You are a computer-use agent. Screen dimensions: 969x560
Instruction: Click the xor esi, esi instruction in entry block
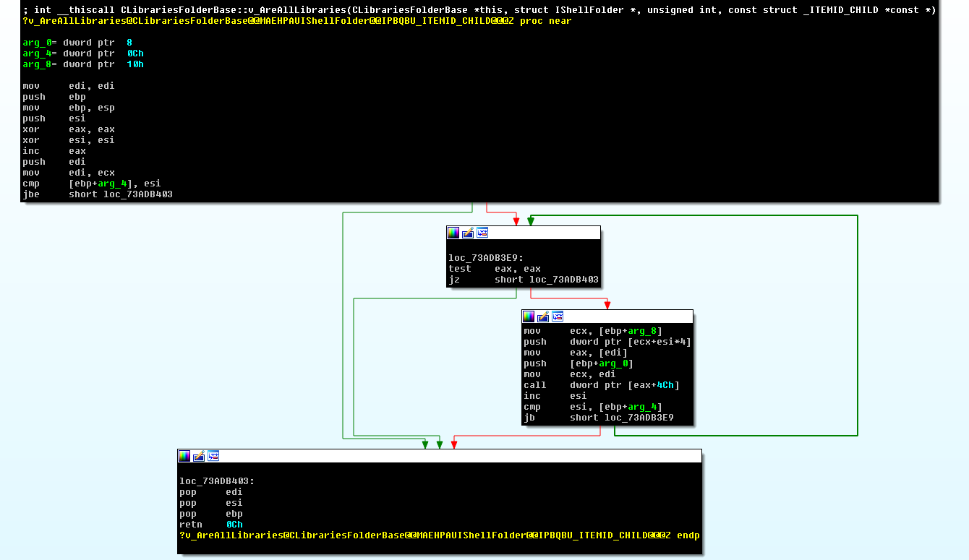point(70,139)
